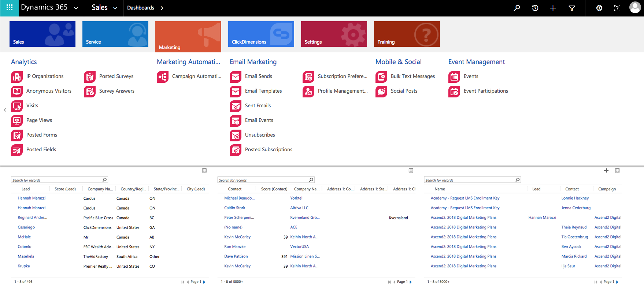Open the settings gear icon

599,8
